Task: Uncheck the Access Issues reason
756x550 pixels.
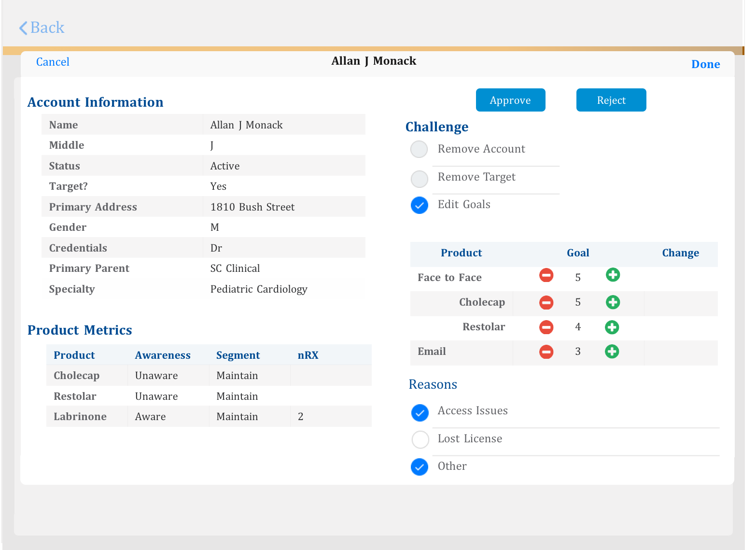Action: pyautogui.click(x=420, y=412)
